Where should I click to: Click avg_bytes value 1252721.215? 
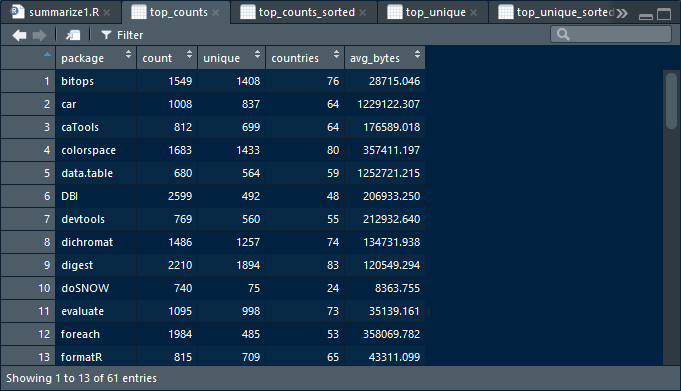(388, 173)
